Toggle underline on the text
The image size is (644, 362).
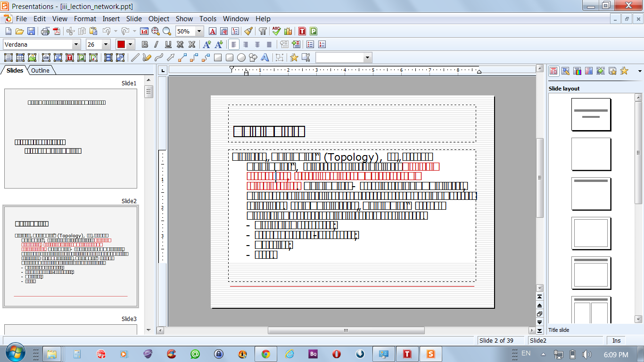[168, 45]
